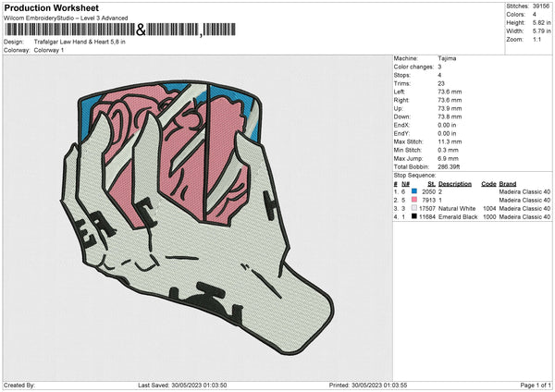Click the 'Colorway 1' value
The width and height of the screenshot is (555, 392).
[x=49, y=50]
